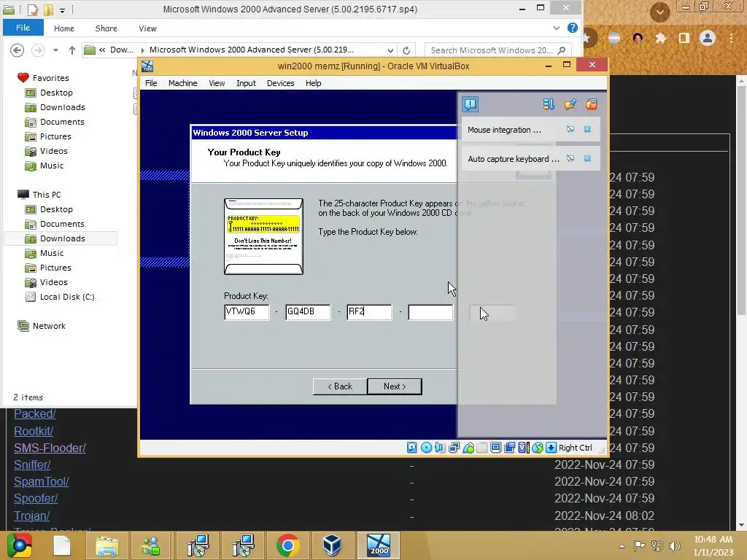This screenshot has width=747, height=560.
Task: Open recent locations dropdown in Explorer
Action: coord(55,50)
